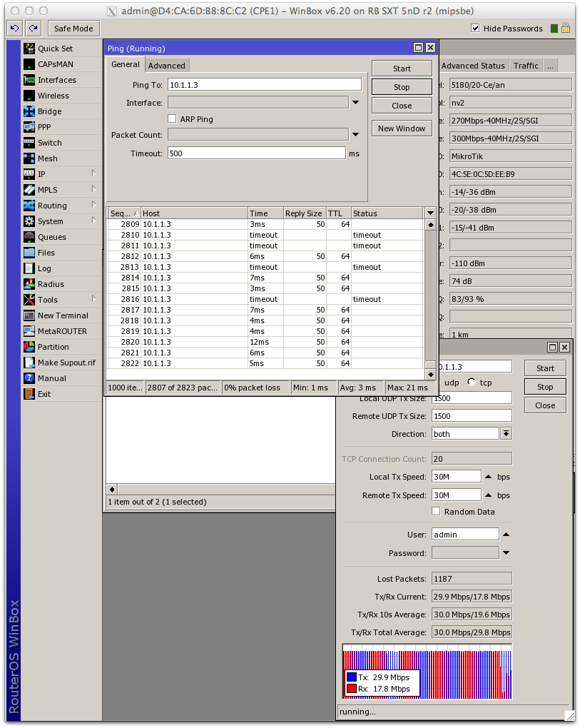Expand the Interface dropdown in Ping window
The image size is (580, 728).
tap(355, 102)
